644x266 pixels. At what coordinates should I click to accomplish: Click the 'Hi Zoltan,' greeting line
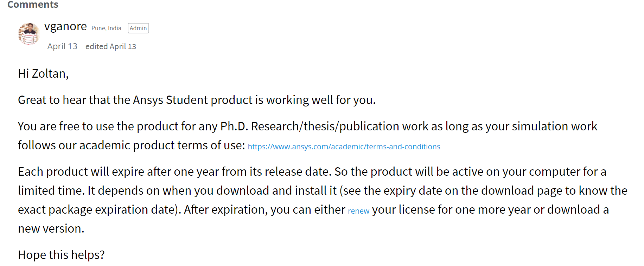(x=43, y=74)
